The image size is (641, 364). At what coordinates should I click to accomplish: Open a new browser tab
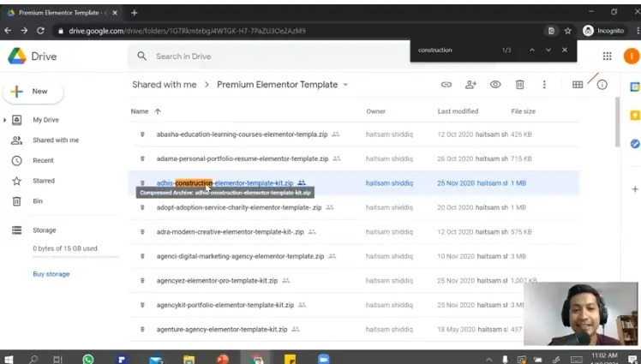tap(134, 13)
